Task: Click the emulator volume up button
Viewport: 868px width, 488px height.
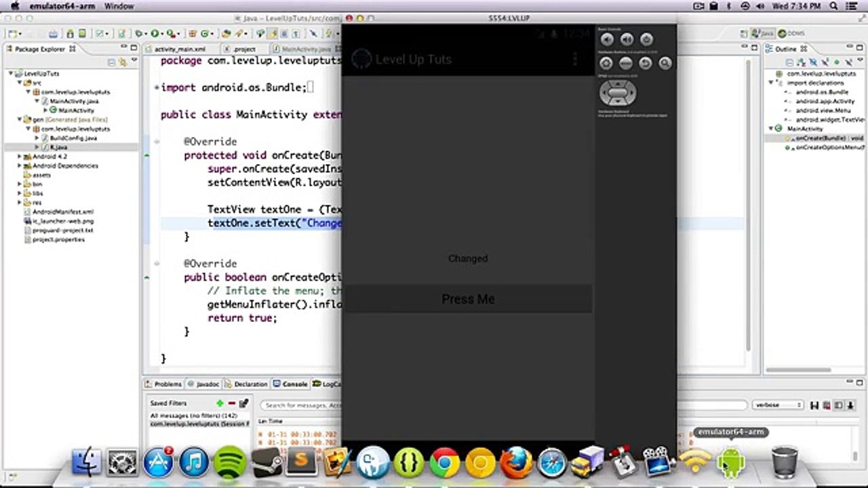Action: click(x=627, y=40)
